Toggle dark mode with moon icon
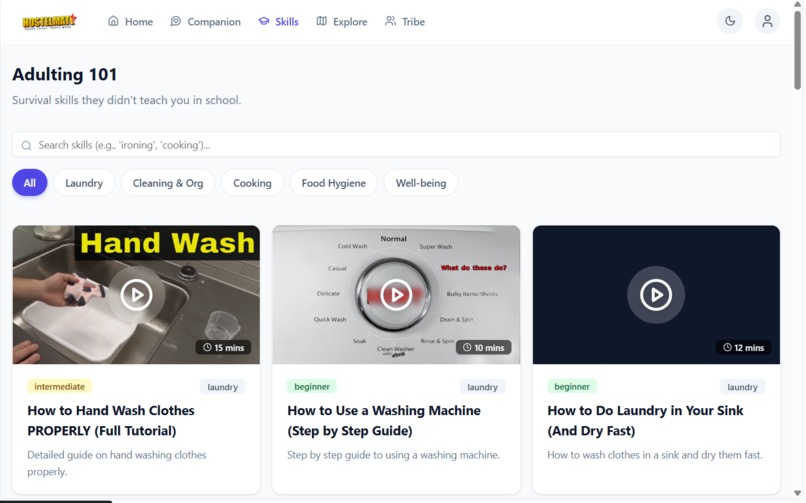Viewport: 806px width, 503px height. pos(730,21)
